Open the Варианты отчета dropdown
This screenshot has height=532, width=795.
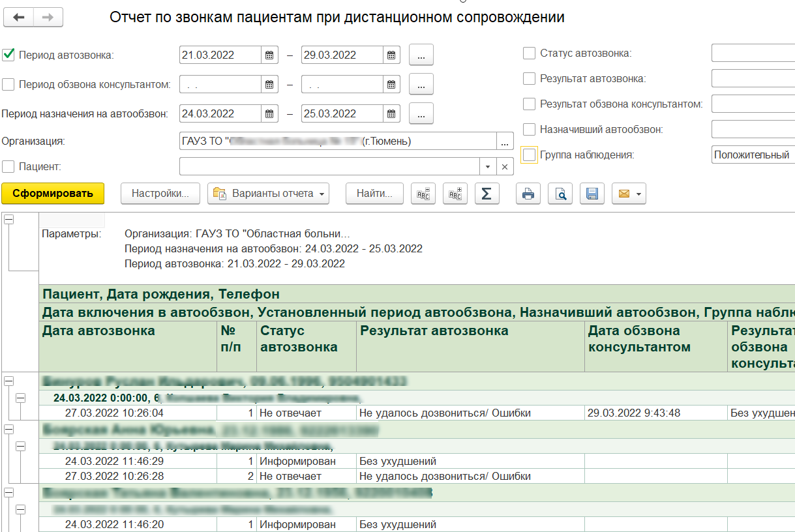pos(268,194)
